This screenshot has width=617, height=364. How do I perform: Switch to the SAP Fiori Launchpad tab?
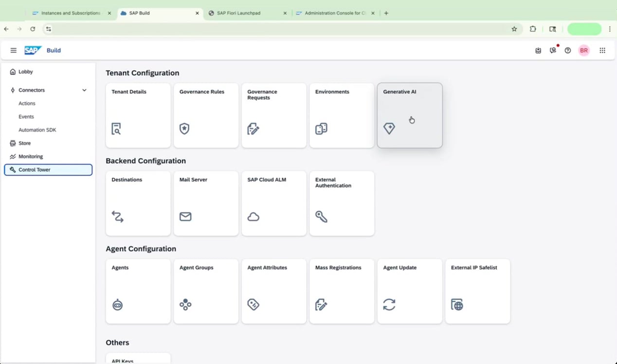point(248,13)
